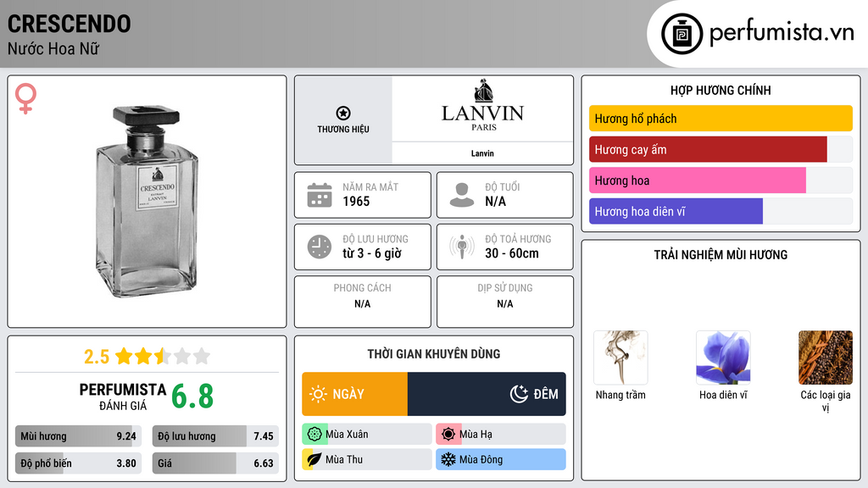Select the Đêm nighttime segment
Viewport: 868px width, 488px height.
coord(487,394)
